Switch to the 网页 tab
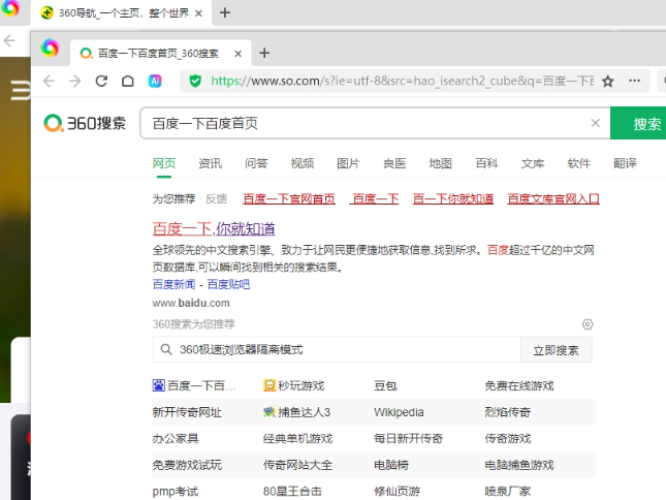This screenshot has height=500, width=666. pyautogui.click(x=164, y=163)
